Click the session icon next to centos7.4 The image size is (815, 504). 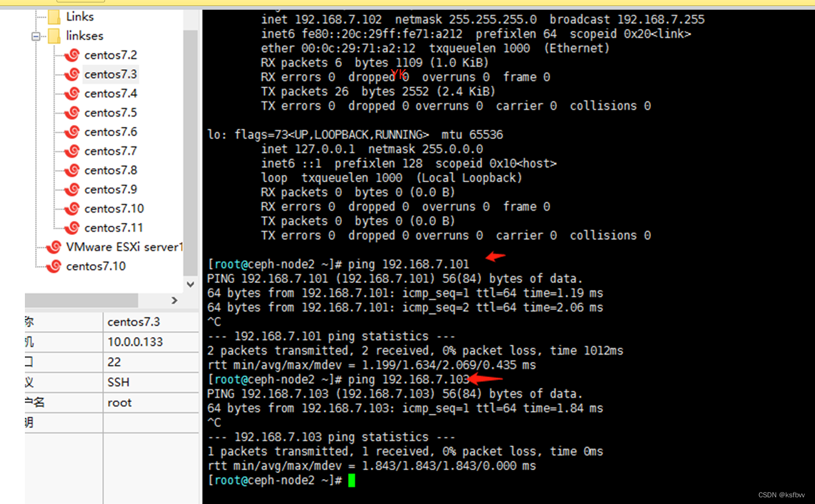tap(72, 94)
